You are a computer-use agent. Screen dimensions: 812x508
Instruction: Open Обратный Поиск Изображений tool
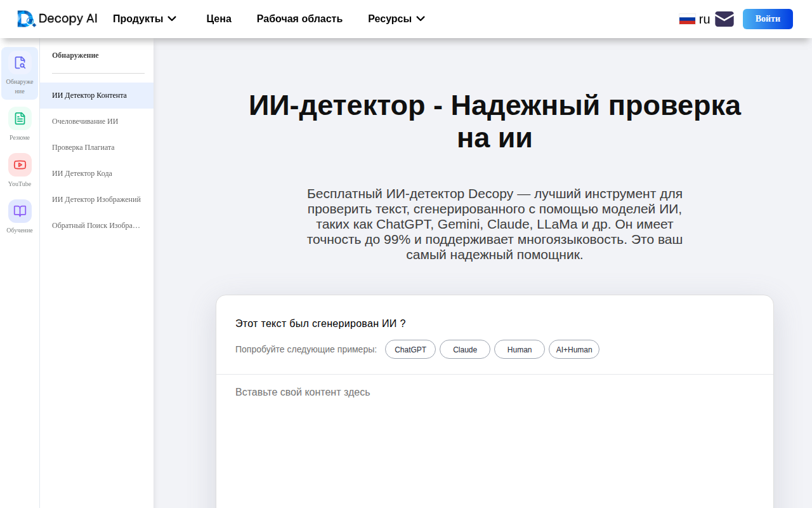[x=96, y=225]
